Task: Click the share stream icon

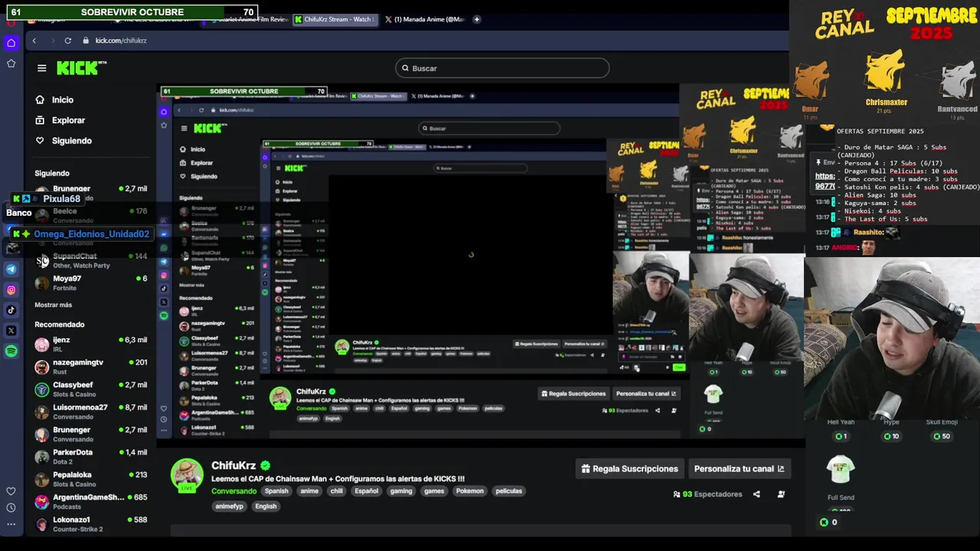Action: 756,494
